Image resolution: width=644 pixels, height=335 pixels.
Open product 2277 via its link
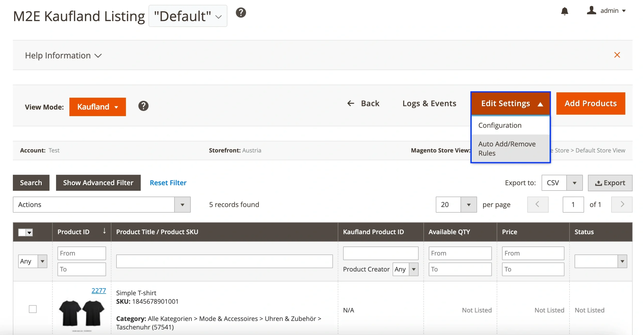[x=99, y=290]
